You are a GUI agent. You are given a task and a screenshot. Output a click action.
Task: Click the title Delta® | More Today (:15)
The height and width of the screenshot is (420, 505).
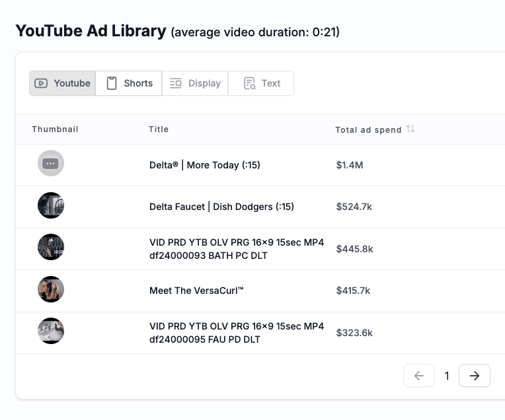pyautogui.click(x=205, y=165)
